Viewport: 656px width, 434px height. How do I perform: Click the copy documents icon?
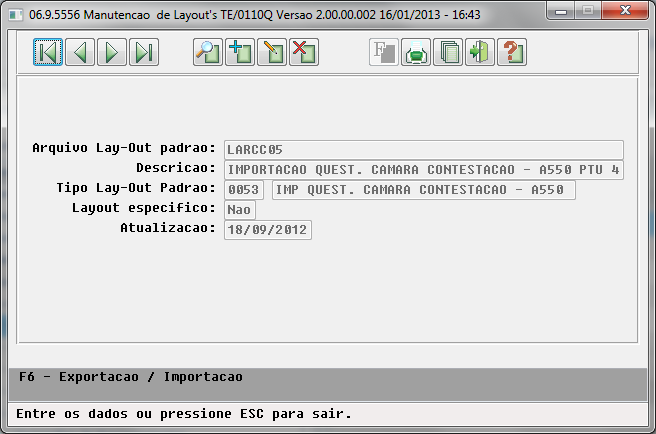click(x=448, y=52)
